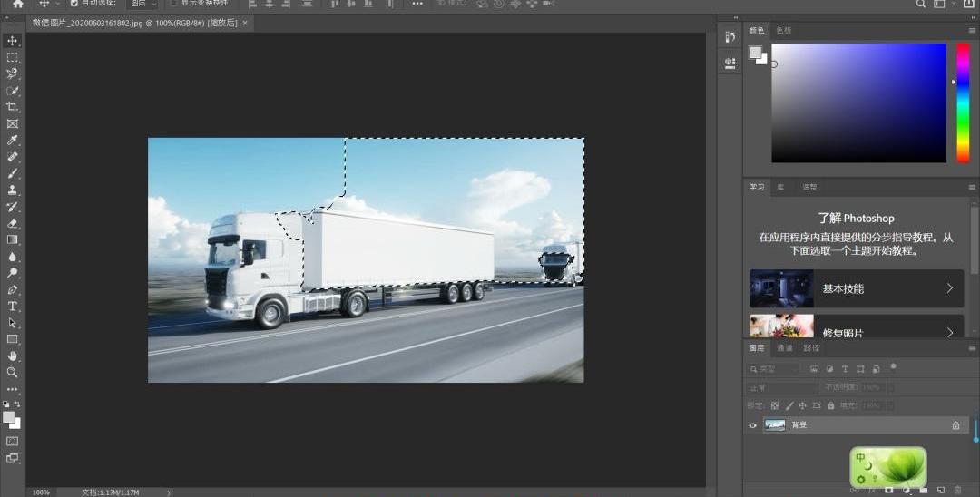The height and width of the screenshot is (497, 980).
Task: Open the Edit Toolbar three-dots button
Action: tap(12, 389)
